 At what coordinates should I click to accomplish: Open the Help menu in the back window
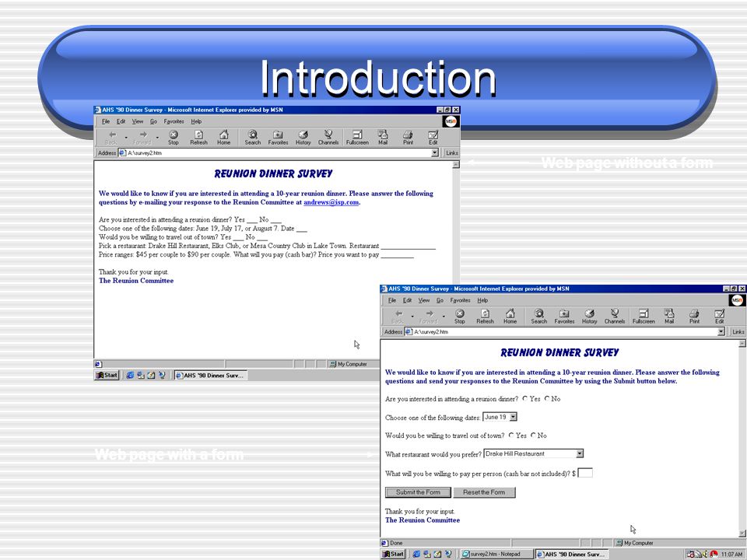click(x=196, y=121)
